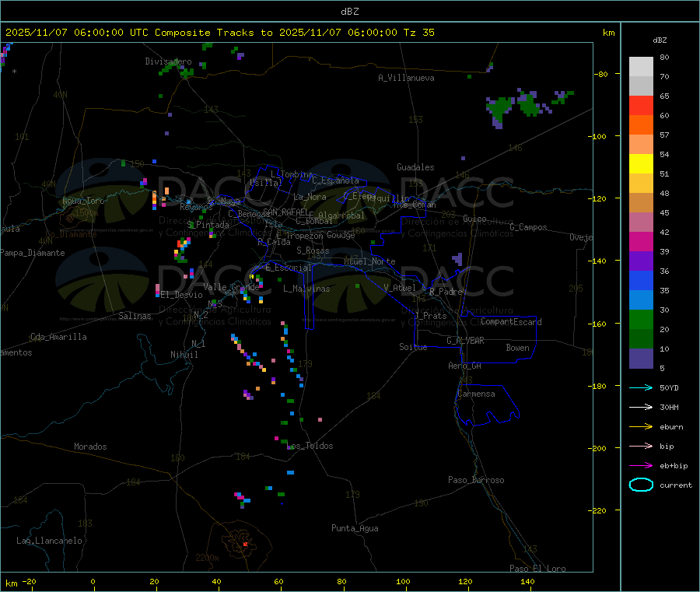Click the Los_Toldos map label
The height and width of the screenshot is (592, 700).
[x=310, y=446]
